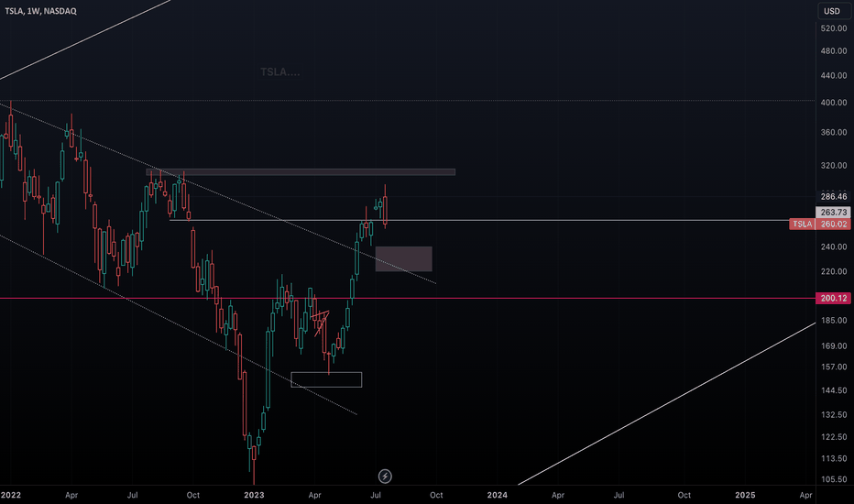Click the 185.00 price axis value
Image resolution: width=854 pixels, height=504 pixels.
point(833,321)
